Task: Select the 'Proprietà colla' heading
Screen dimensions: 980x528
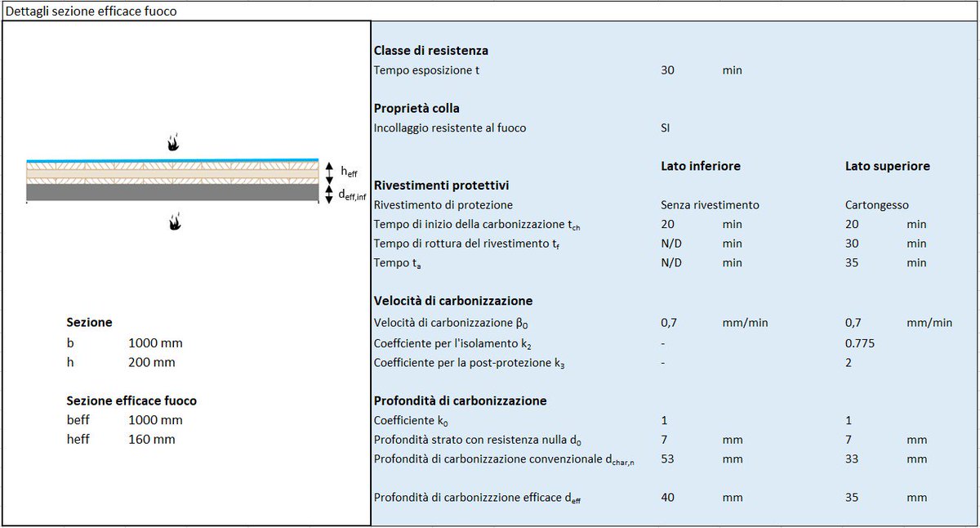Action: click(x=416, y=108)
